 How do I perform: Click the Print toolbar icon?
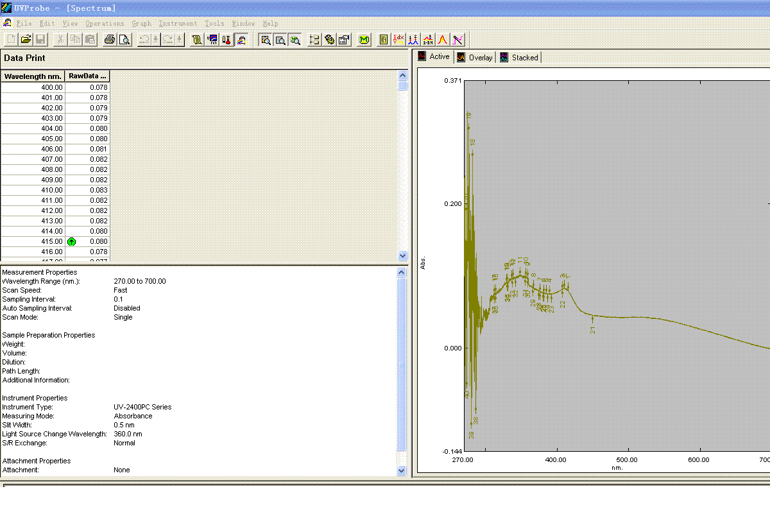[110, 40]
